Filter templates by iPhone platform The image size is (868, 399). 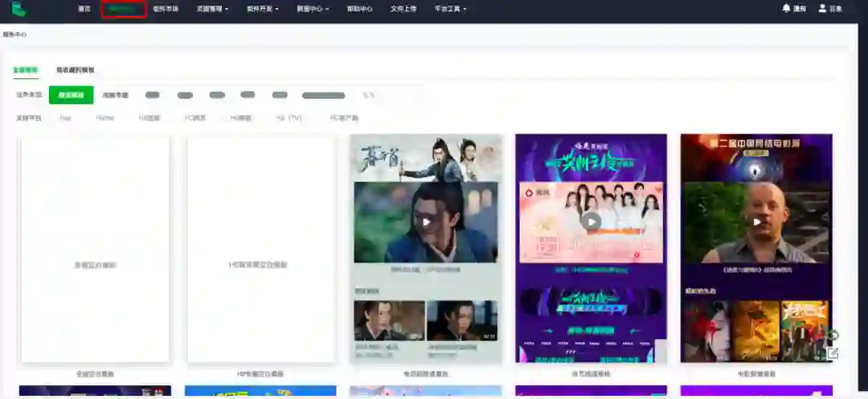(x=104, y=118)
